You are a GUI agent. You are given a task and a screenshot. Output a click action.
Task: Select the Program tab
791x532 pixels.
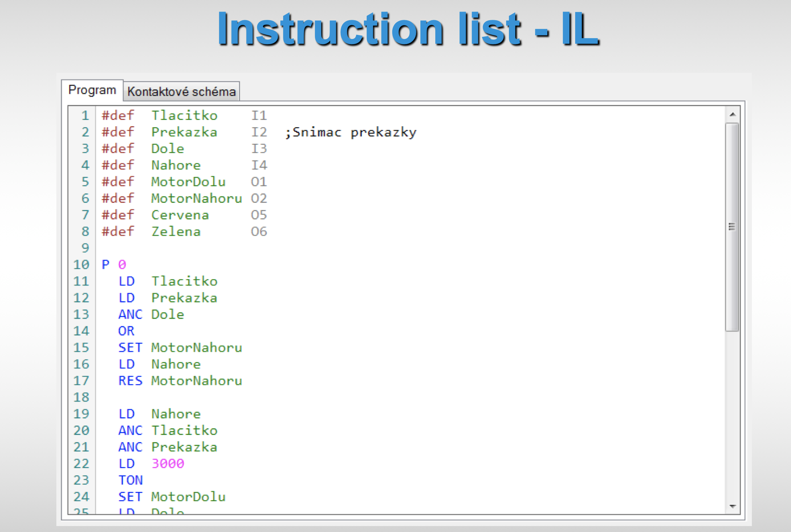coord(92,90)
